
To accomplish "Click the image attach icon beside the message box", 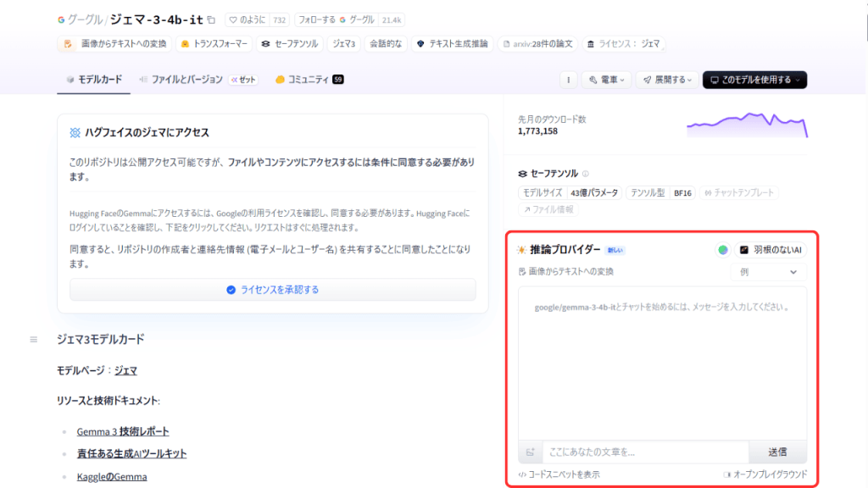I will coord(531,452).
